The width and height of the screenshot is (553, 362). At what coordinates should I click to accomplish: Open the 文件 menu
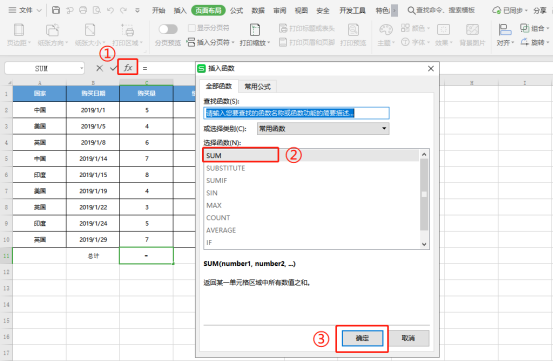click(25, 11)
